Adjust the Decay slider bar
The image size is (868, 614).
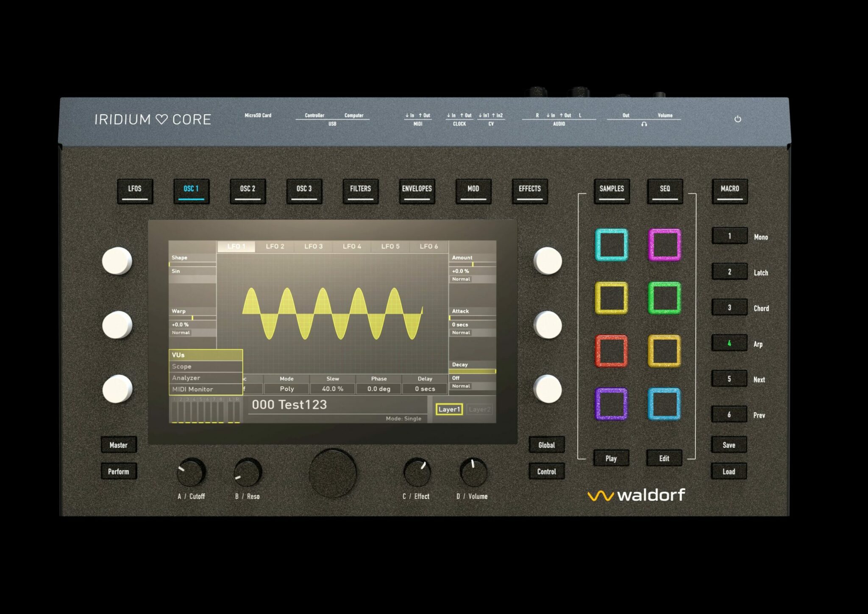[473, 371]
